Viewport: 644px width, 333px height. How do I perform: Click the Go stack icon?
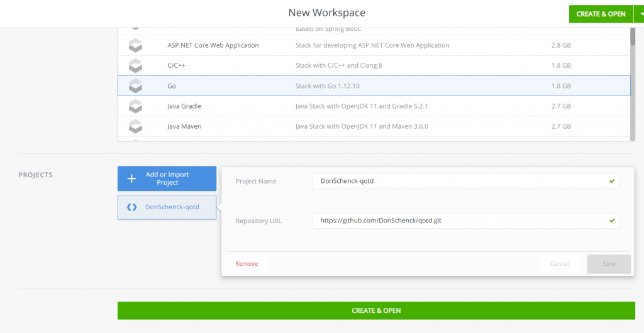(135, 85)
